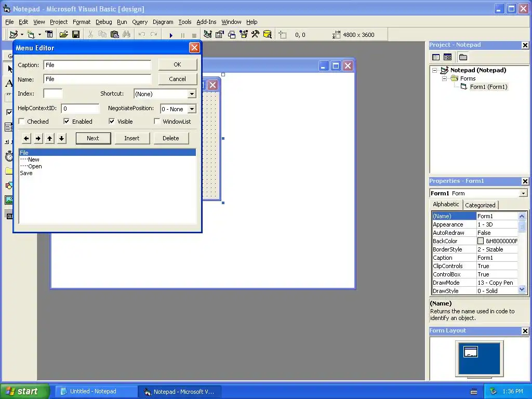Toggle the Checked checkbox
Screen dimensions: 532x399
click(x=22, y=122)
